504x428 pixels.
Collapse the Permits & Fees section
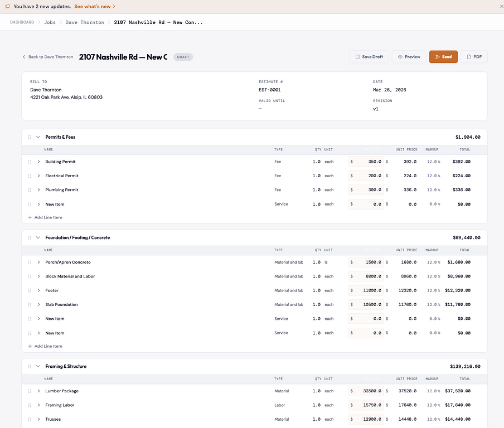[x=38, y=137]
